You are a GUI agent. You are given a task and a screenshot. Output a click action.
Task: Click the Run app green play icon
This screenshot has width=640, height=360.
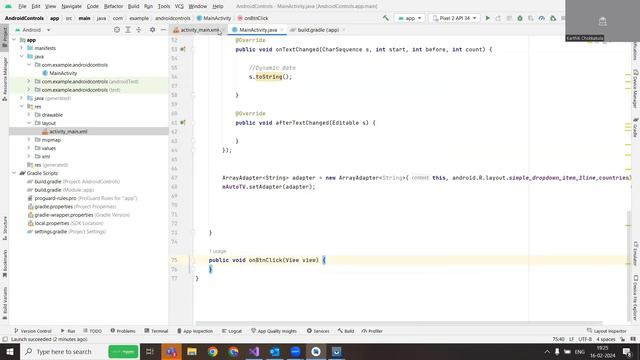coord(487,18)
